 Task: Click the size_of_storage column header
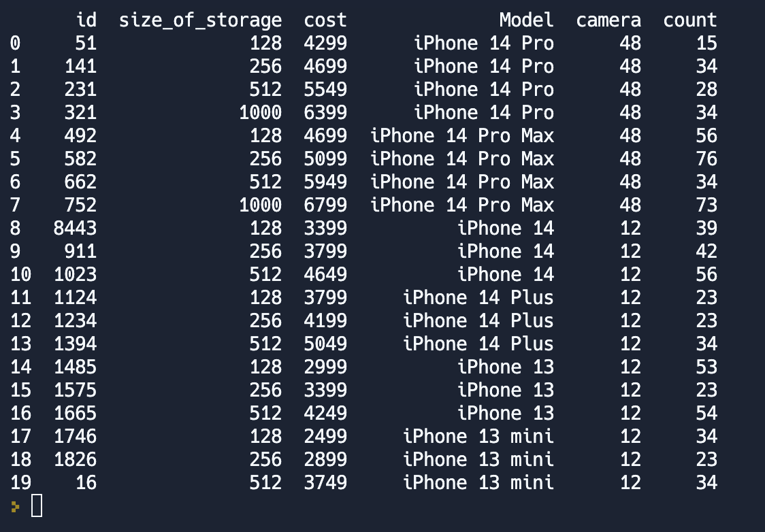tap(200, 20)
